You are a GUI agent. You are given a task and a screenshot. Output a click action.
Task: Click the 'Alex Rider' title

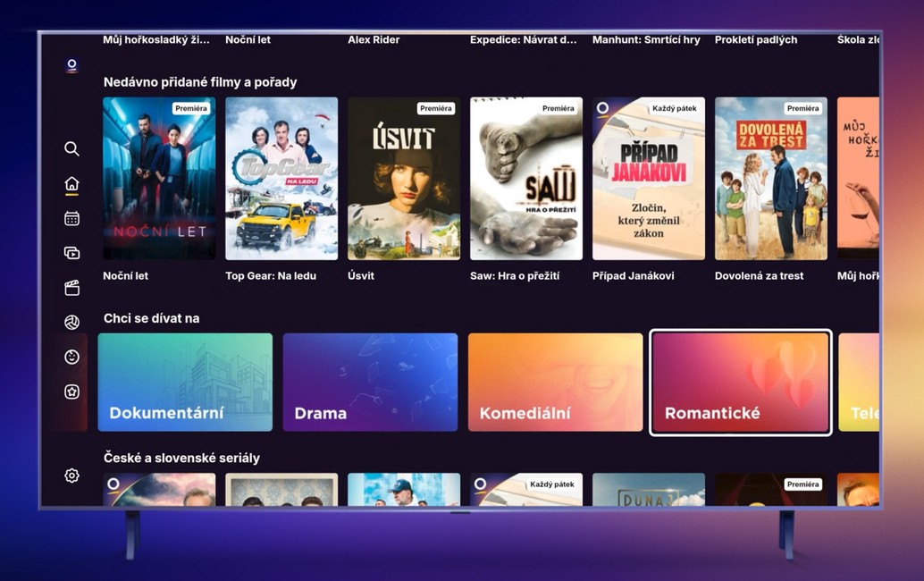374,40
